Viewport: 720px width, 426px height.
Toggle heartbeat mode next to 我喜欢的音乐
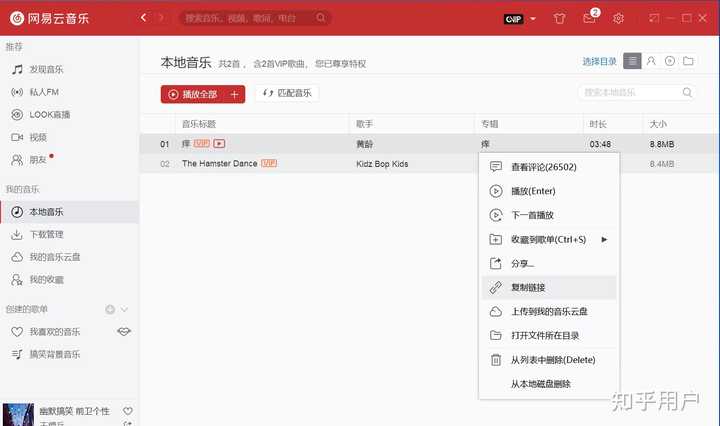[x=124, y=331]
